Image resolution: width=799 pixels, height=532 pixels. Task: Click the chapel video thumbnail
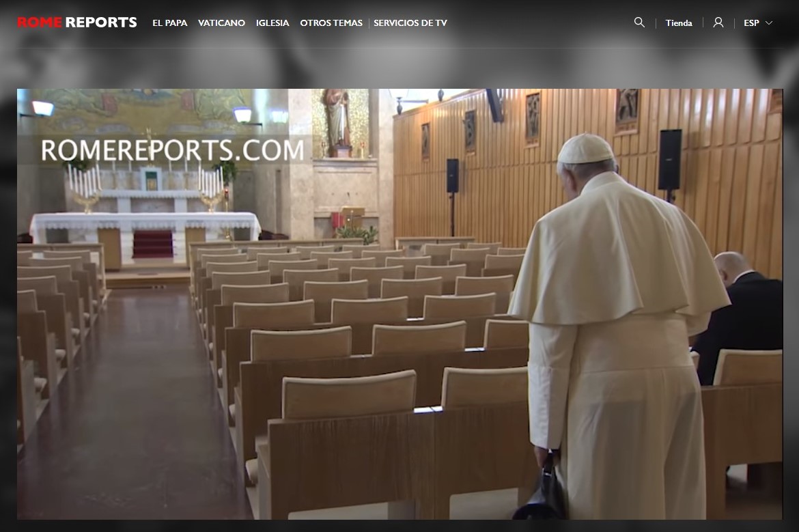399,304
